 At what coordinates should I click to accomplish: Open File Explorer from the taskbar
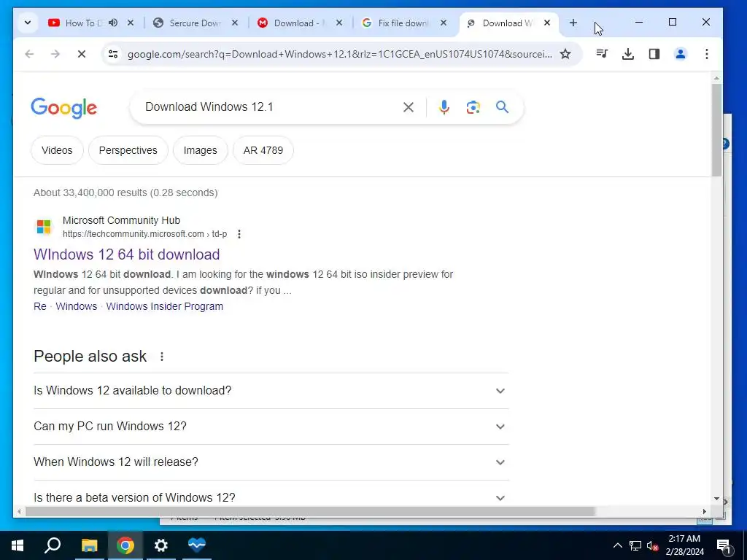click(x=89, y=545)
